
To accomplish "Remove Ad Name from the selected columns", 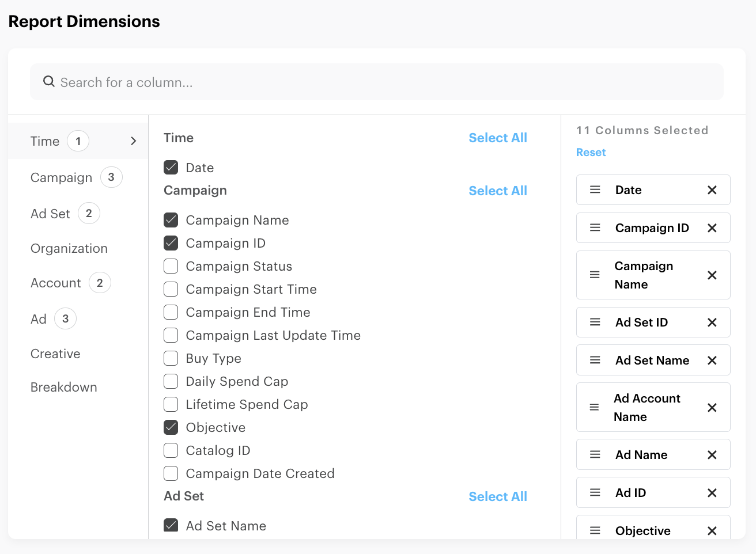I will click(x=712, y=455).
